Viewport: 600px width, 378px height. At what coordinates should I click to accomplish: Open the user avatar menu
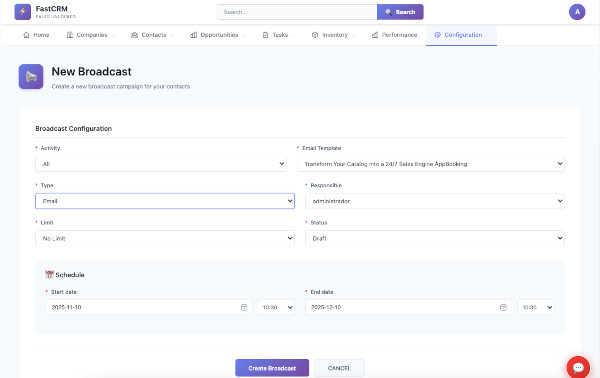point(577,12)
